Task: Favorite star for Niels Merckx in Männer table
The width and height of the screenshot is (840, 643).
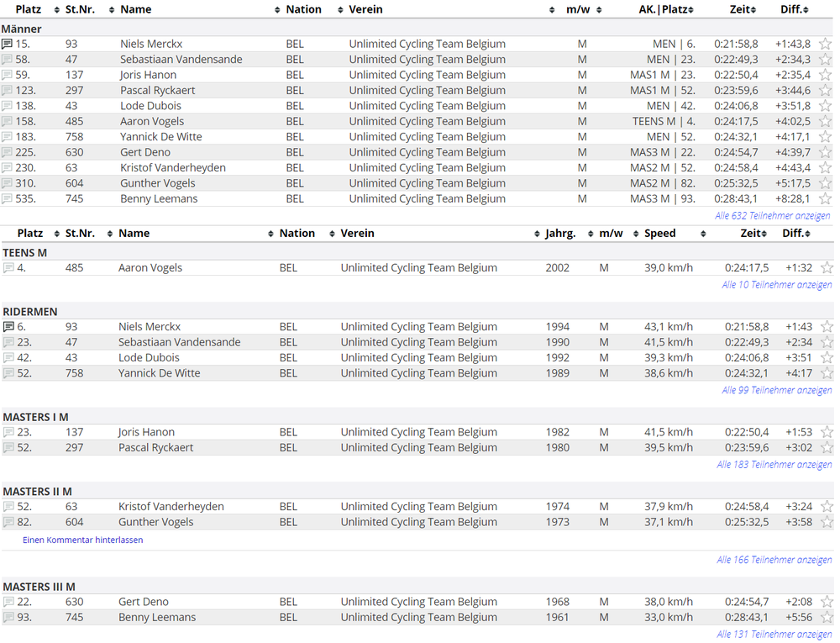Action: pos(826,44)
